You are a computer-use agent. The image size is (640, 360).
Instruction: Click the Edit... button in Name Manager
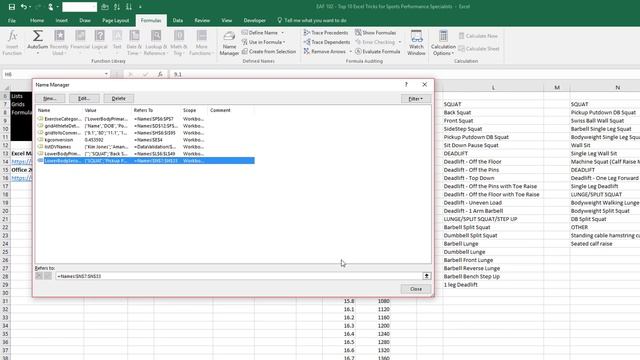coord(84,98)
